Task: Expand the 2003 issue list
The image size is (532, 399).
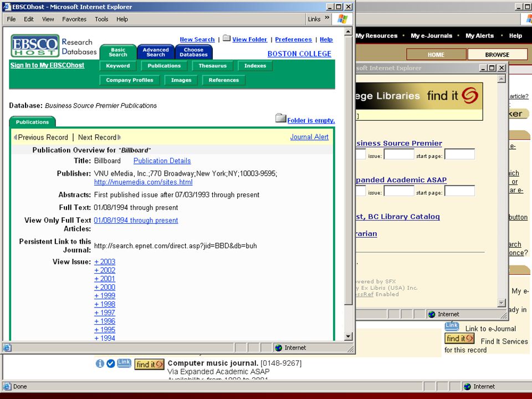Action: [105, 262]
